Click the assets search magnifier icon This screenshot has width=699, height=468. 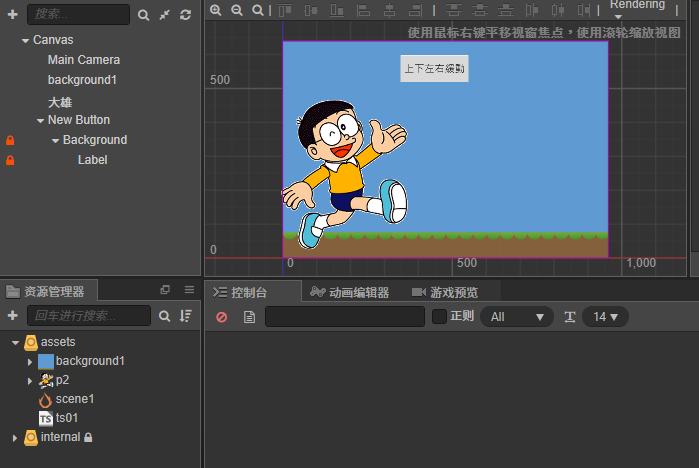tap(164, 316)
